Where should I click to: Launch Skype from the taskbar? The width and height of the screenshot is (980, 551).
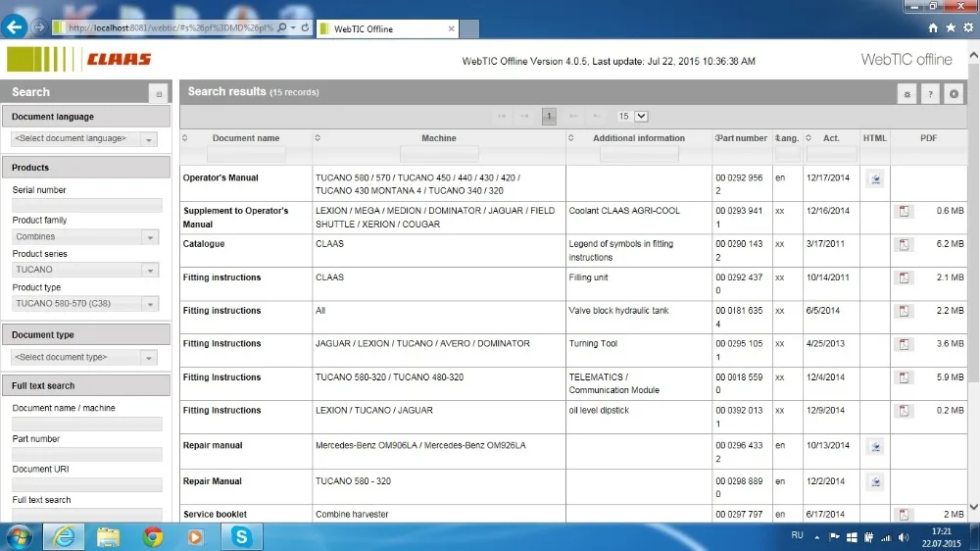pos(240,536)
